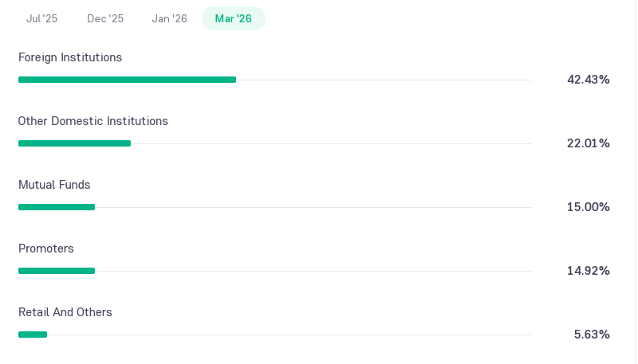Image resolution: width=638 pixels, height=364 pixels.
Task: Click the Mutual Funds label
Action: (x=54, y=185)
